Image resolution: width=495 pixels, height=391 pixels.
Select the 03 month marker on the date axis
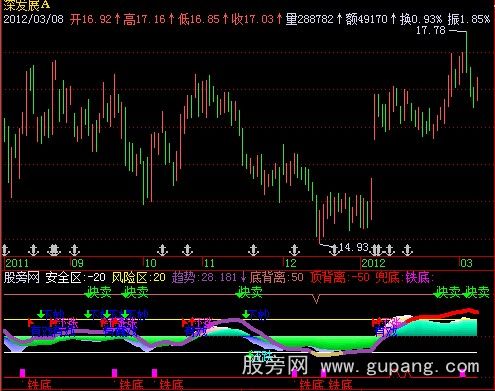tap(466, 263)
